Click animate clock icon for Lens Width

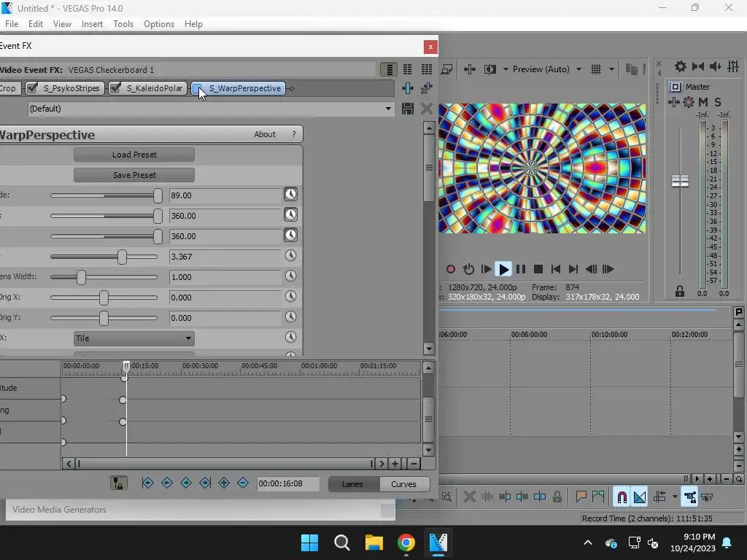point(290,276)
